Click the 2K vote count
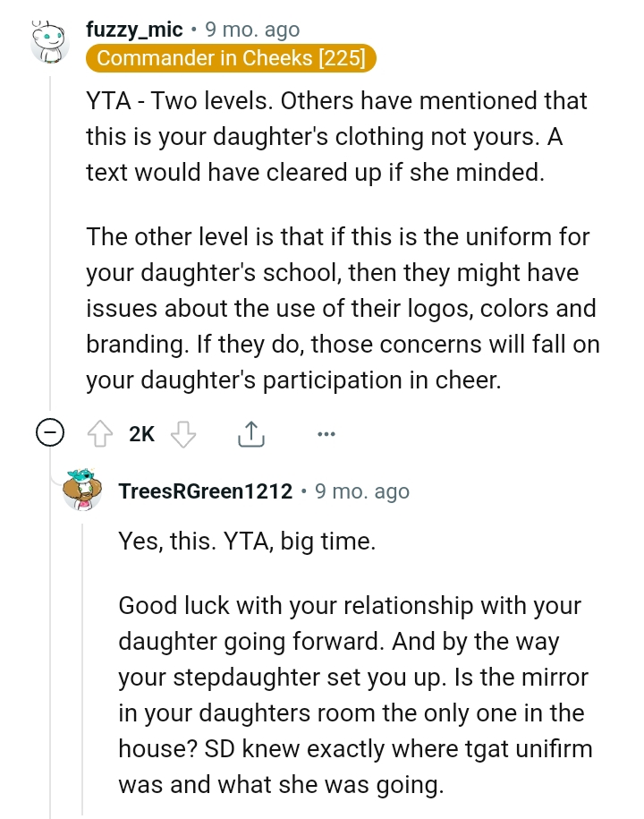The height and width of the screenshot is (819, 644). pos(140,432)
